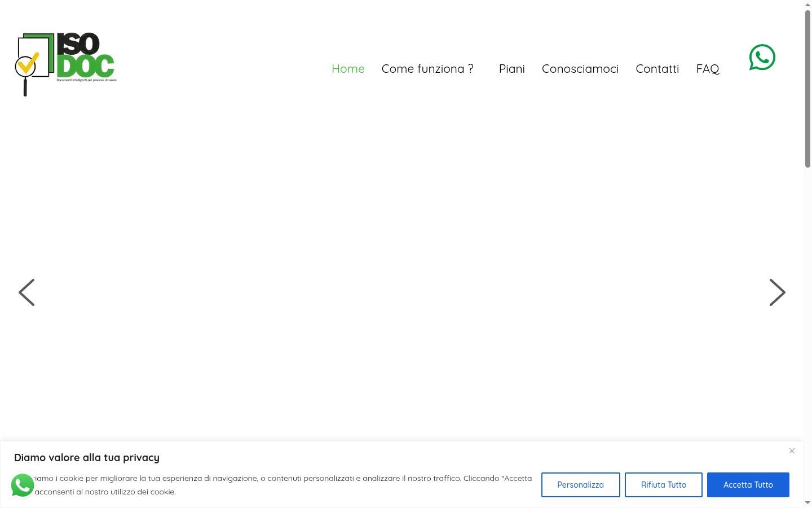Click the ISO DOC logo
Viewport: 812px width, 508px height.
coord(65,64)
